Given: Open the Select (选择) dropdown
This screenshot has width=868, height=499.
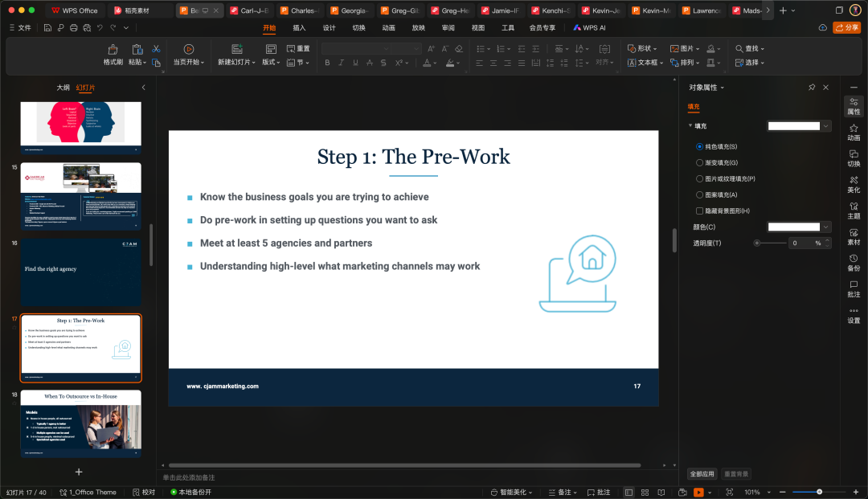Looking at the screenshot, I should click(750, 63).
